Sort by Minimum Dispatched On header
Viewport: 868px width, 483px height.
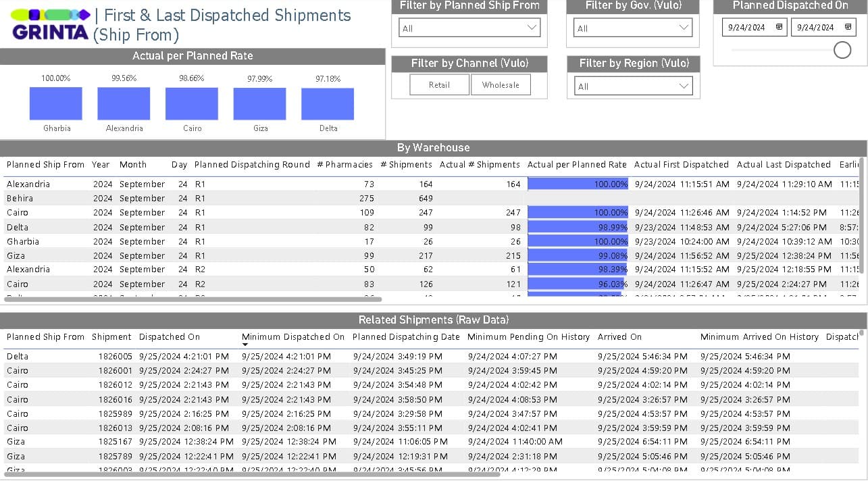tap(293, 336)
